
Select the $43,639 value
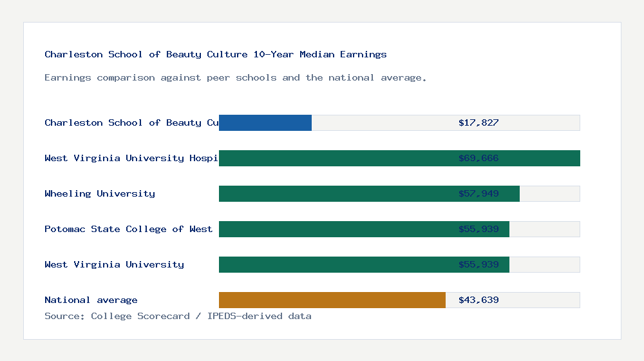pyautogui.click(x=478, y=300)
